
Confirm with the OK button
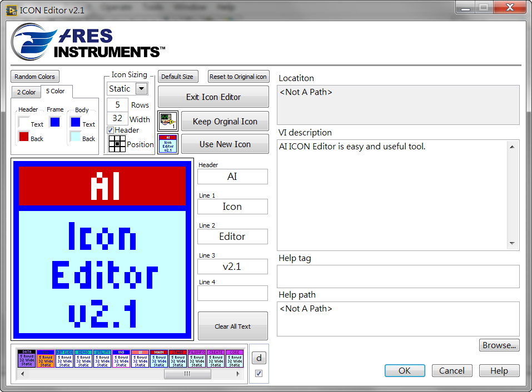click(x=405, y=371)
